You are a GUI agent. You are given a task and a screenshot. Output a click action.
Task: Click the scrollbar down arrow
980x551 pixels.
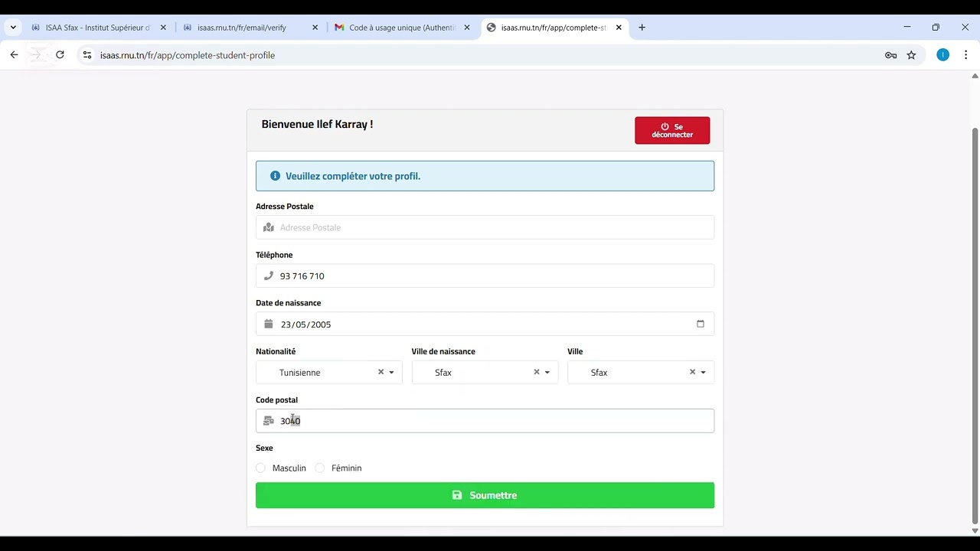click(x=975, y=530)
